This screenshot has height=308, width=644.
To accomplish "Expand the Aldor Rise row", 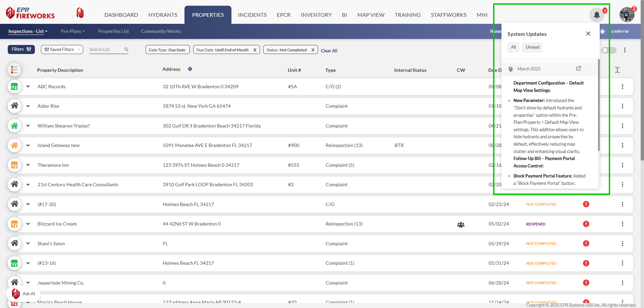I will point(28,106).
